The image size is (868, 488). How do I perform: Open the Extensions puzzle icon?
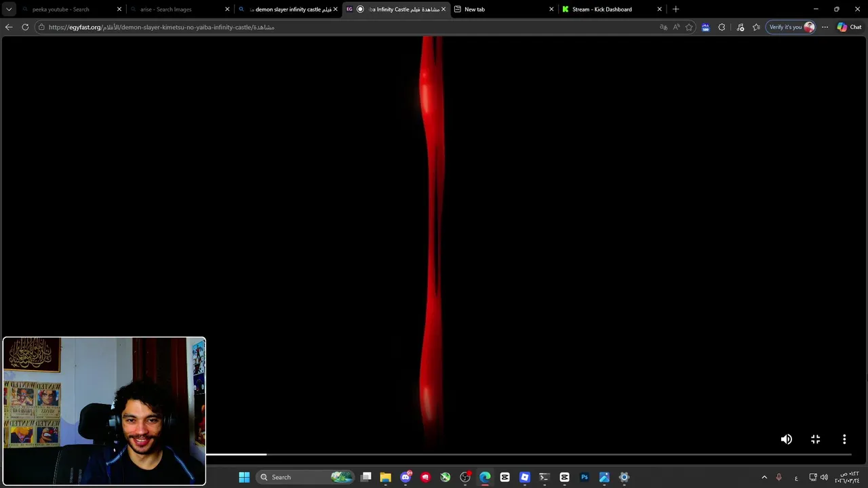point(722,27)
